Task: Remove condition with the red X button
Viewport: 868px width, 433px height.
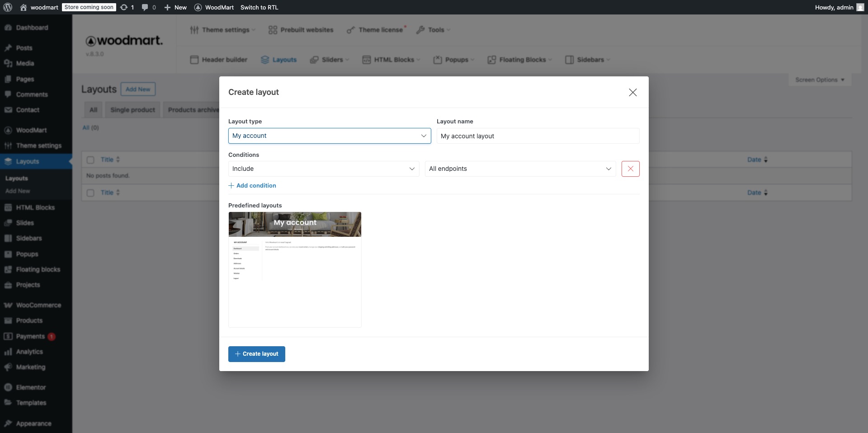Action: [x=630, y=169]
